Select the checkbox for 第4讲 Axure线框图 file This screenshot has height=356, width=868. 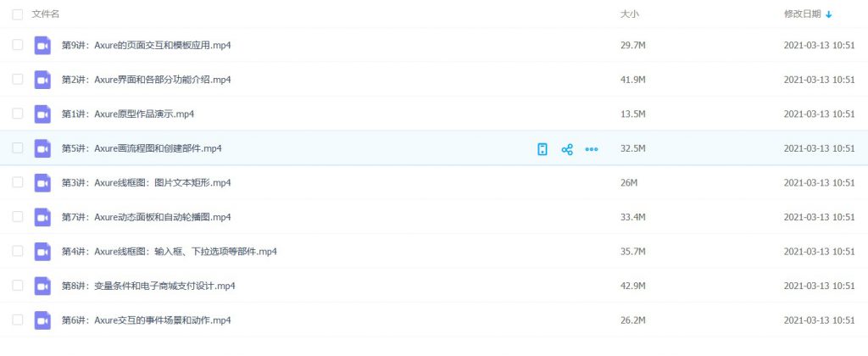[x=18, y=252]
